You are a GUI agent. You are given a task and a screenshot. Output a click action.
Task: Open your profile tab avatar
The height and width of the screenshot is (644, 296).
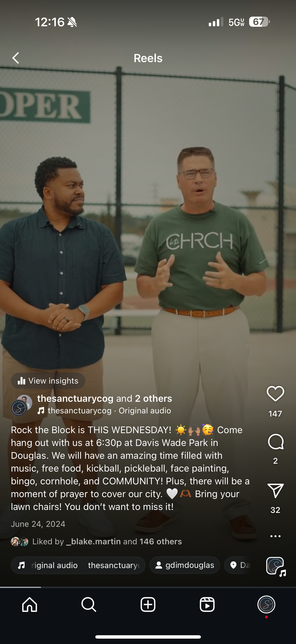tap(266, 604)
